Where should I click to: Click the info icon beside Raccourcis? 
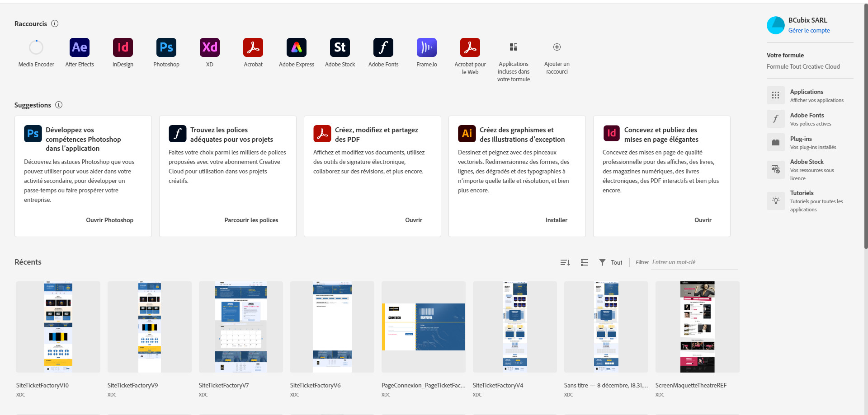click(x=55, y=23)
